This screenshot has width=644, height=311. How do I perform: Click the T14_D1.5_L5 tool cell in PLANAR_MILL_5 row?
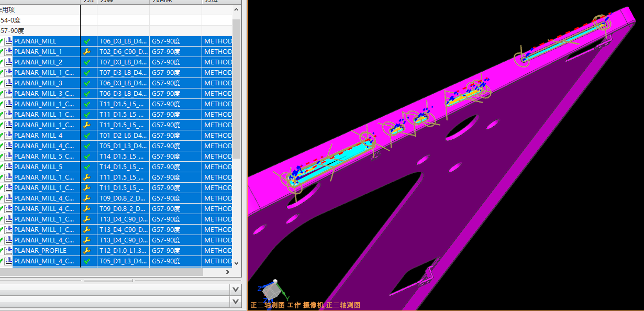[x=123, y=167]
